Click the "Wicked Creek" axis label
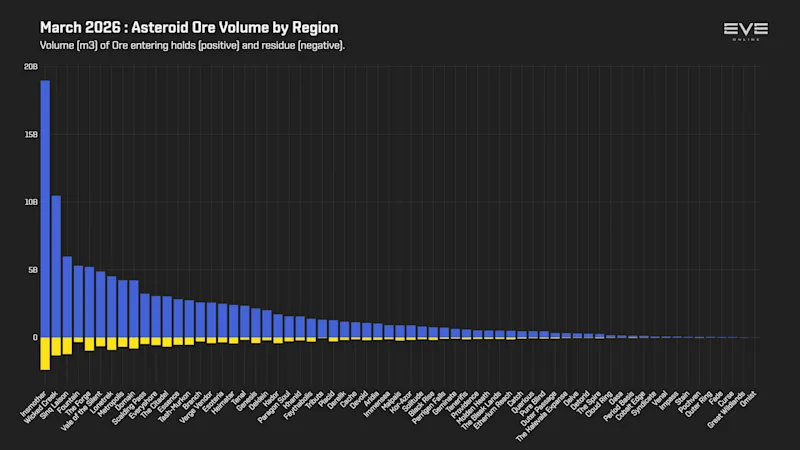 point(40,408)
